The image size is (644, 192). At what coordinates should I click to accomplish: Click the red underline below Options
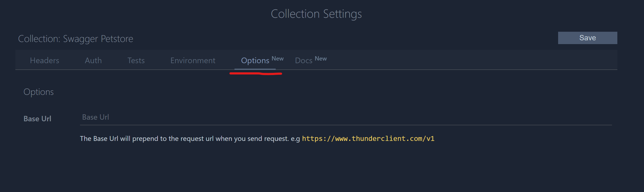click(x=256, y=73)
